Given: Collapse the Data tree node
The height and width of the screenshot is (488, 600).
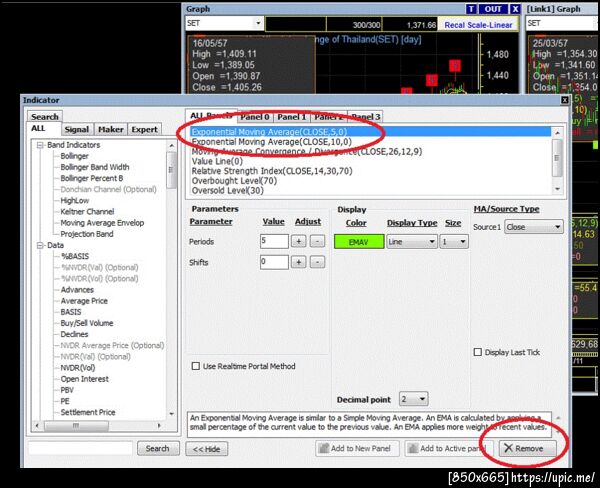Looking at the screenshot, I should [x=40, y=245].
